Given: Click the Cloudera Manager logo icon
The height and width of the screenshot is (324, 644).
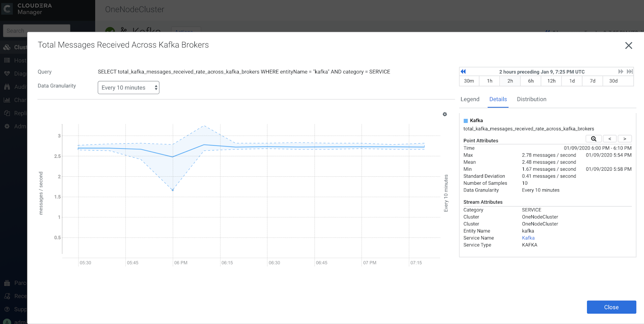Looking at the screenshot, I should point(7,8).
